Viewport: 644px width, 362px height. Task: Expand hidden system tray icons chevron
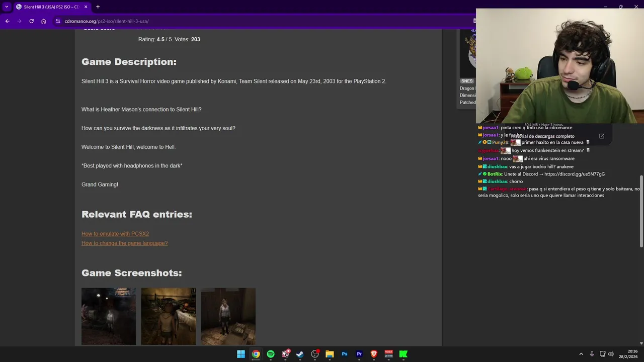[x=581, y=354]
